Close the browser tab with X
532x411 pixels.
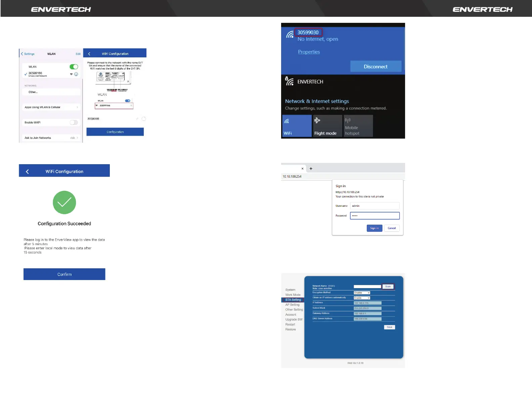(x=303, y=169)
